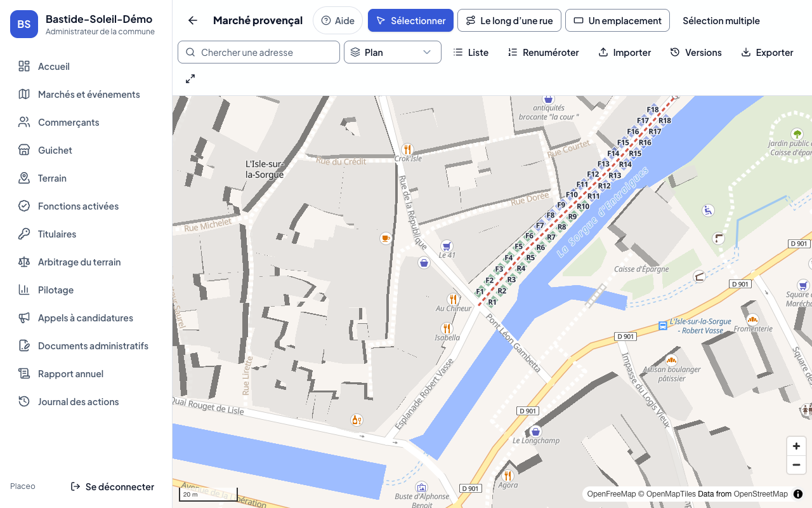Select market stall F10 on map
This screenshot has width=812, height=508.
tap(572, 195)
